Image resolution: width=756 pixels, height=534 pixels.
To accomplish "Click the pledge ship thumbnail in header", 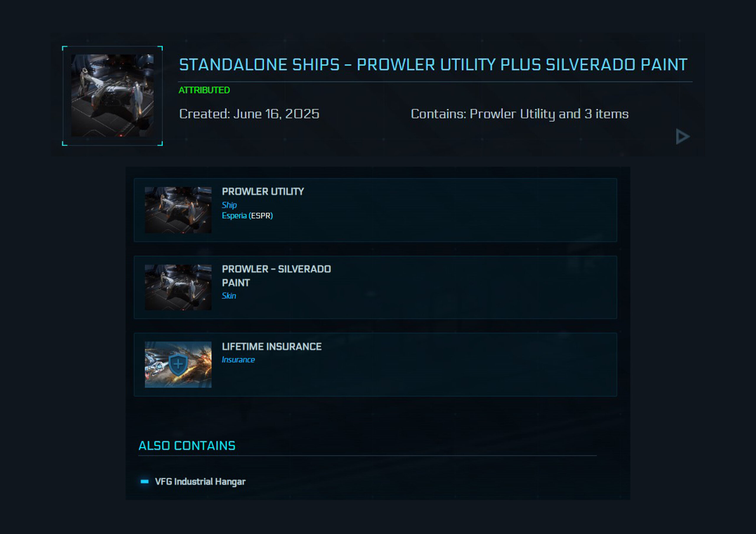I will point(112,95).
